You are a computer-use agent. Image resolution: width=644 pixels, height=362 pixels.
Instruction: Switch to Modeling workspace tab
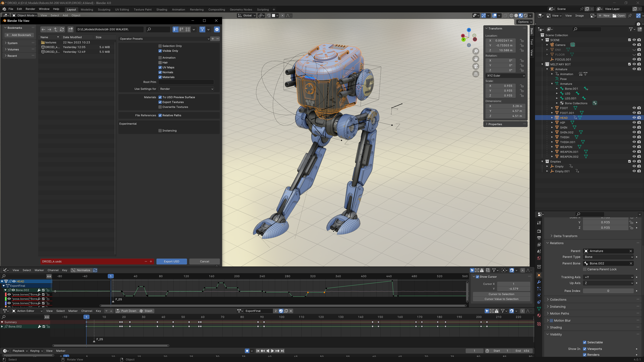click(87, 10)
